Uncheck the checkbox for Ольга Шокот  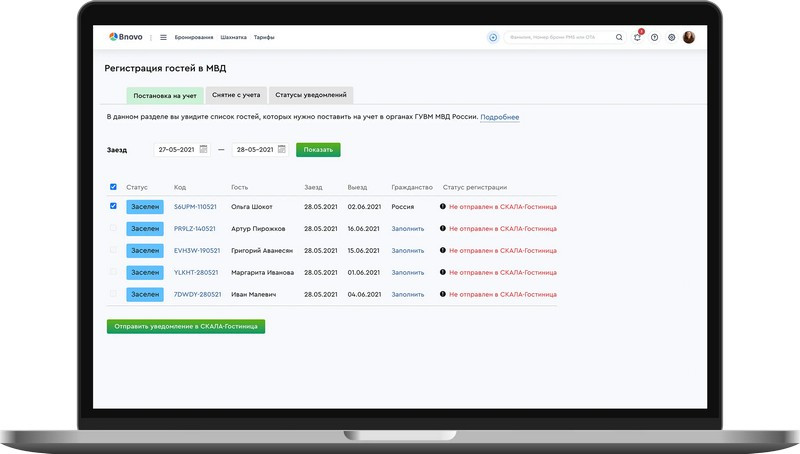click(x=113, y=206)
